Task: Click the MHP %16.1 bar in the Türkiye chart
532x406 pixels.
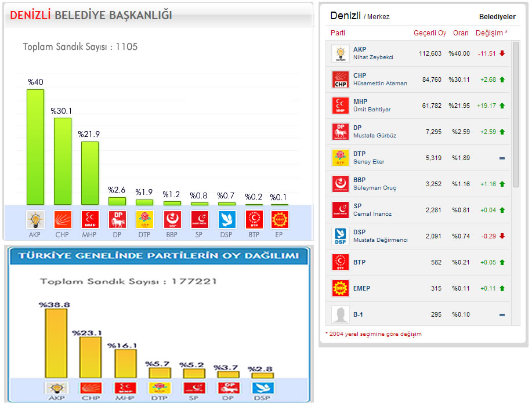Action: 125,363
